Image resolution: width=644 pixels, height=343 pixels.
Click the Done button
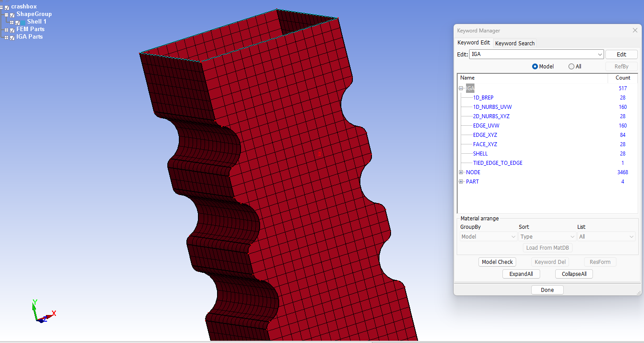[x=547, y=289]
